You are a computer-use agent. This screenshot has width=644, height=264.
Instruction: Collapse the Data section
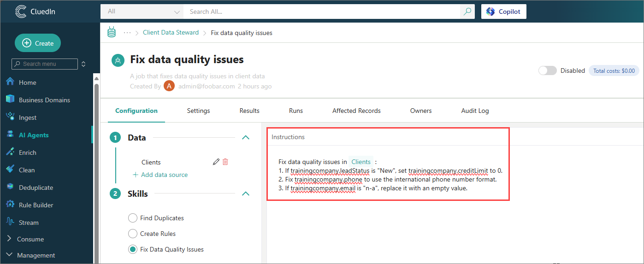click(246, 137)
